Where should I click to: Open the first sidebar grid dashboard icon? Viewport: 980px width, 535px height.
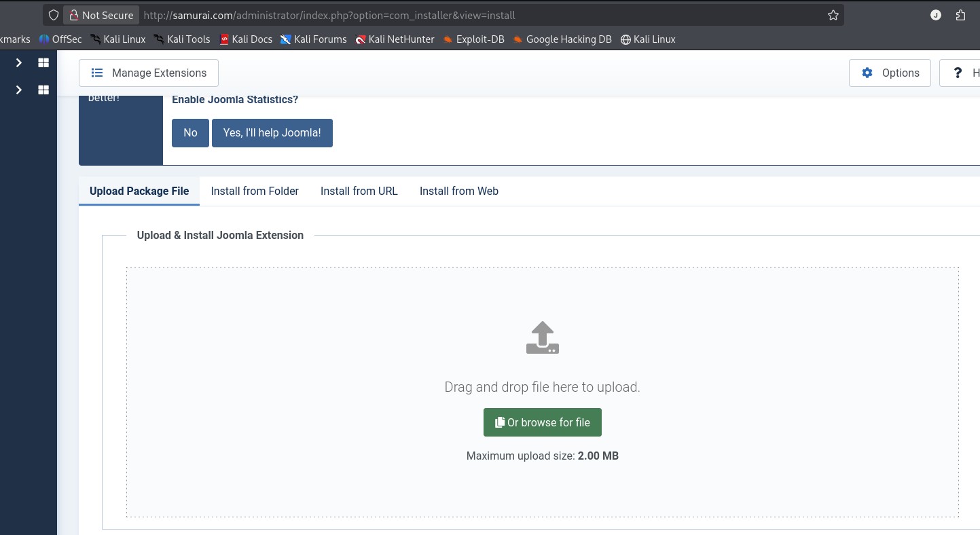coord(43,62)
